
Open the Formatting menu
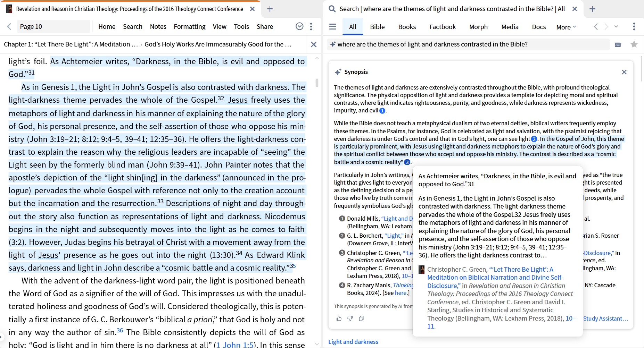point(190,26)
